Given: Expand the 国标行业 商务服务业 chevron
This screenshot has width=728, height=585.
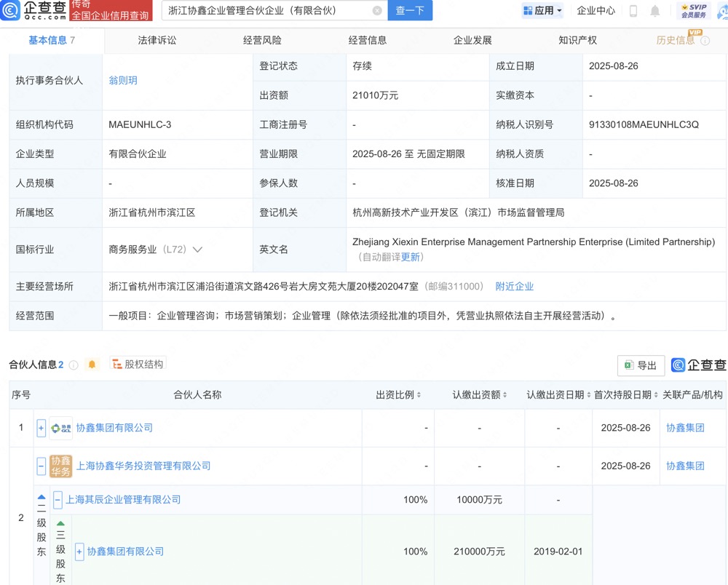Looking at the screenshot, I should click(x=197, y=250).
